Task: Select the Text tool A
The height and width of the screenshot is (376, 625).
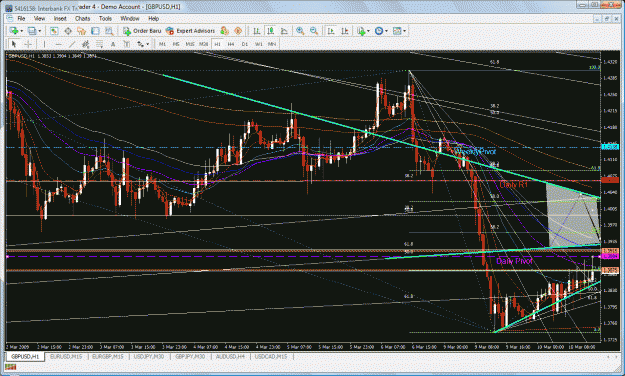Action: click(x=113, y=44)
